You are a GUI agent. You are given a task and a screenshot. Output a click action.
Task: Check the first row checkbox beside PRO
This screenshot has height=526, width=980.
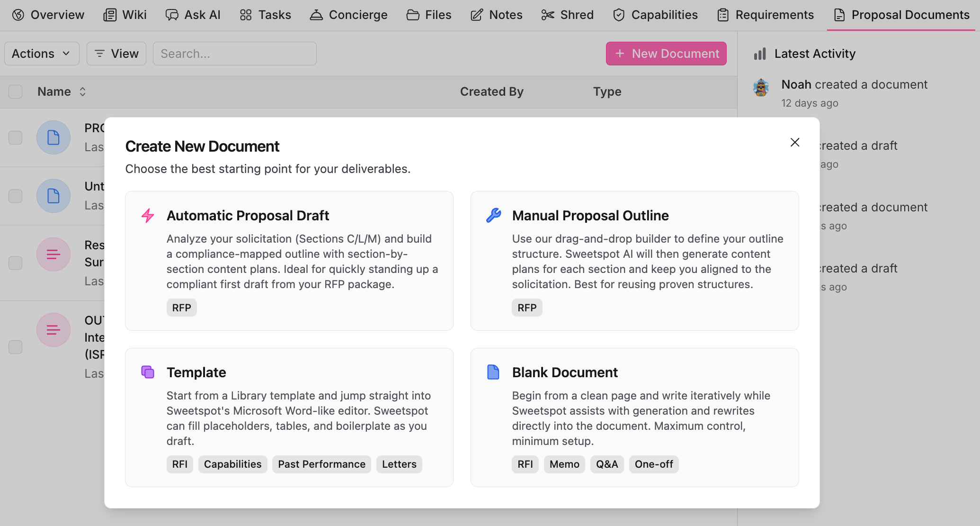(x=16, y=137)
